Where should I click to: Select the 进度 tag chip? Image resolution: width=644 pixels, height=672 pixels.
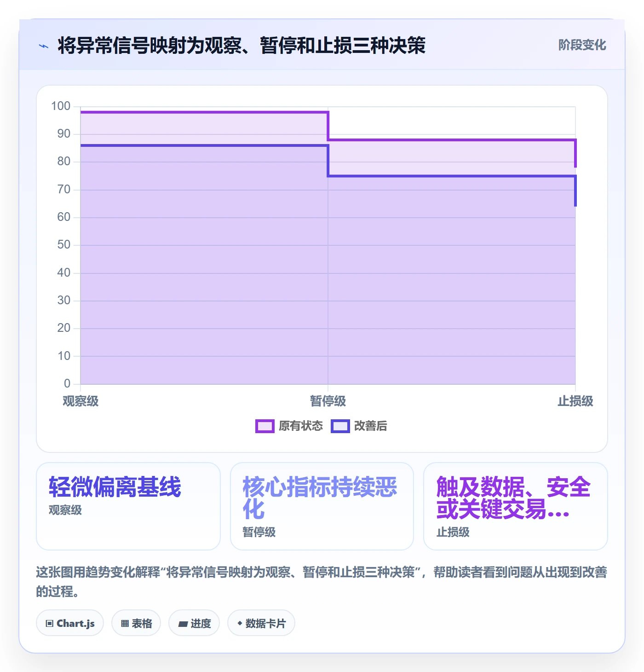pyautogui.click(x=194, y=623)
